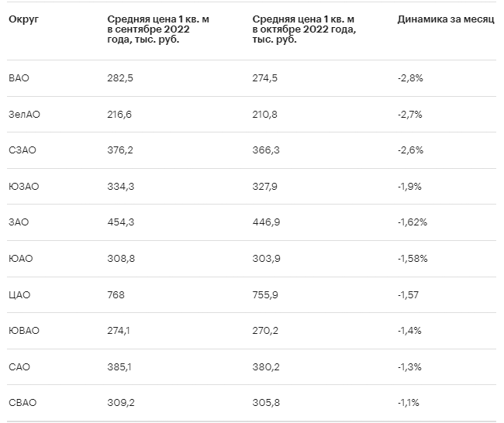Click the СЗАО district name

(x=22, y=150)
